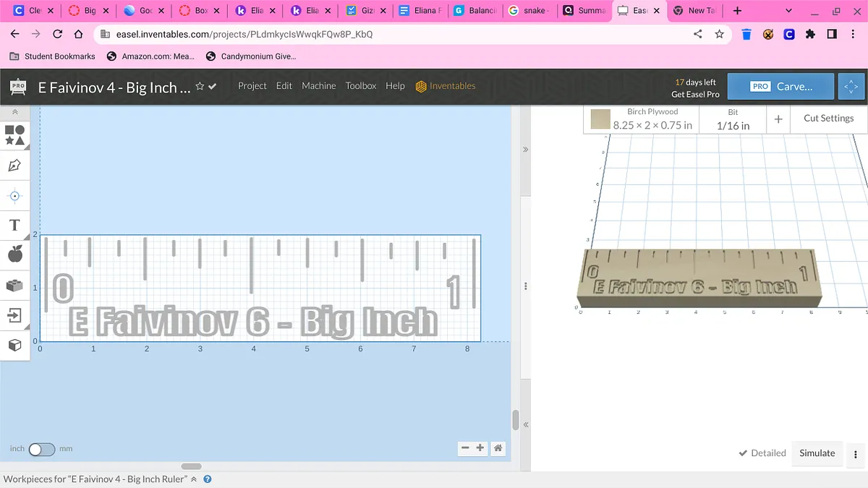
Task: Choose the Text tool
Action: point(14,225)
